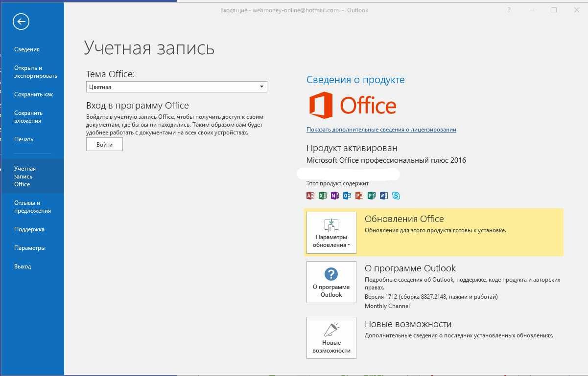Click the Новые возможности heading text
Viewport: 588px width, 376px height.
408,324
